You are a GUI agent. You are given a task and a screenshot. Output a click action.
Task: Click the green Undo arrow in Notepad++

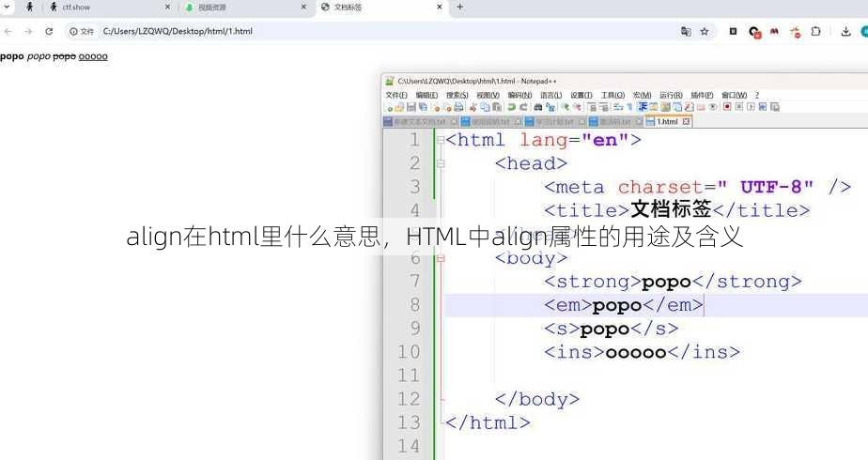tap(511, 107)
